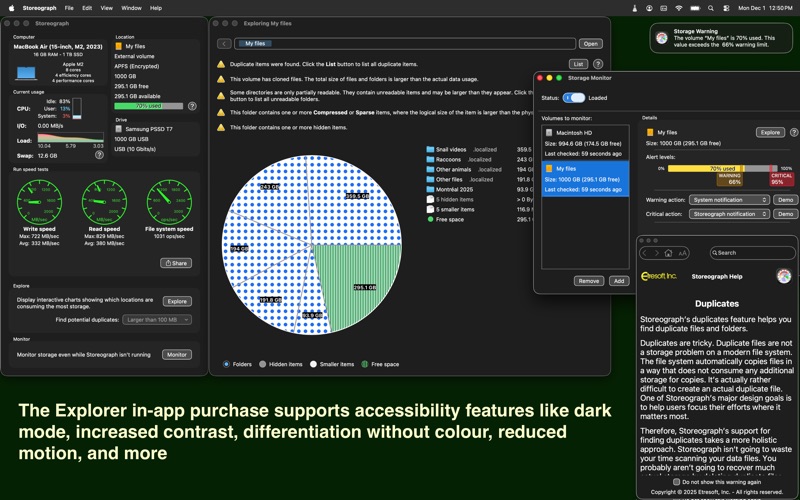Select the Hidden items radio button
The width and height of the screenshot is (800, 500).
click(x=262, y=364)
